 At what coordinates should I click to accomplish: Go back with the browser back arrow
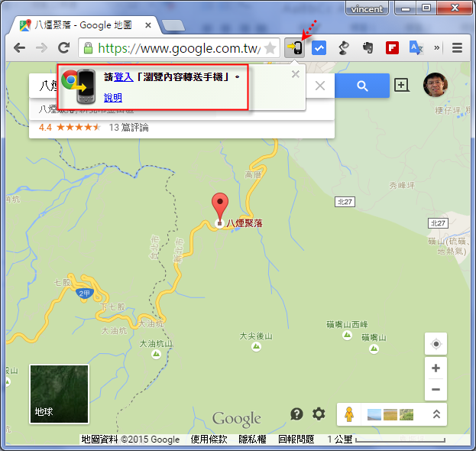point(20,47)
